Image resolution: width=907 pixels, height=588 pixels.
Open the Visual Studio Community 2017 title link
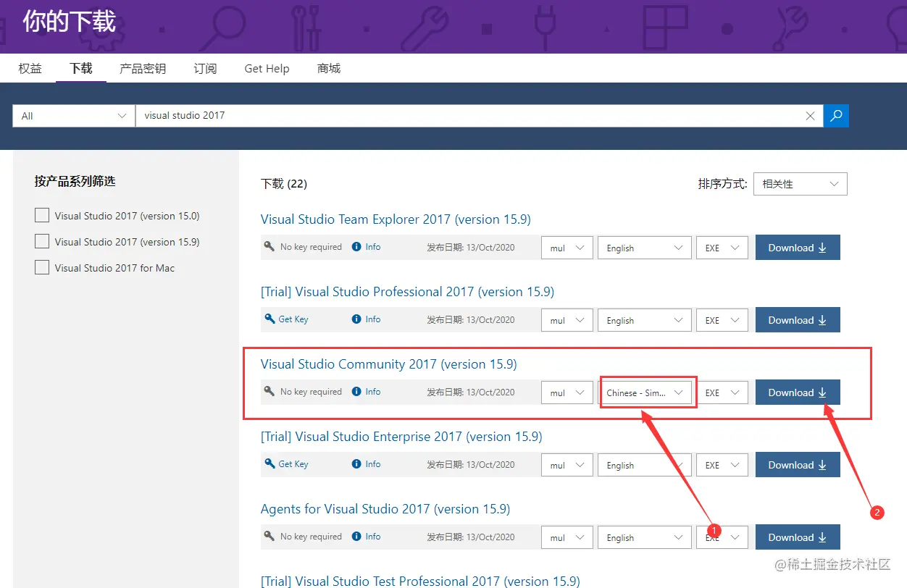coord(389,364)
